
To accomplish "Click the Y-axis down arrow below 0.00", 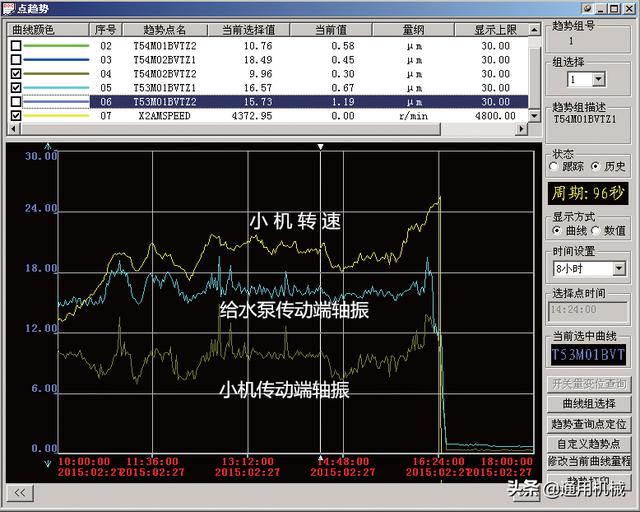I will click(x=46, y=463).
